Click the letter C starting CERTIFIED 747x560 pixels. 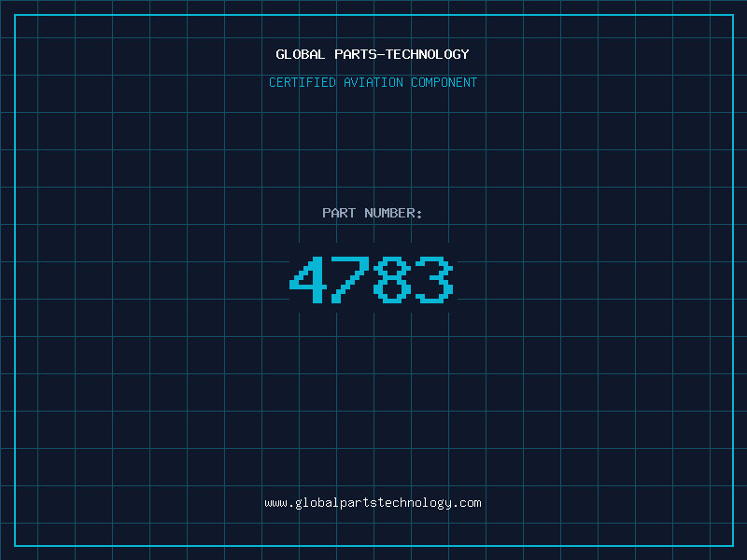(273, 82)
